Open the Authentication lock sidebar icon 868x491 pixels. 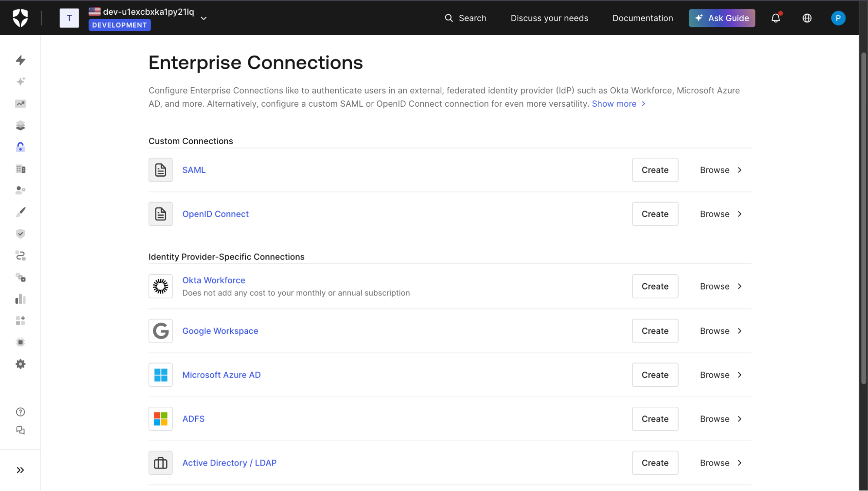pyautogui.click(x=20, y=147)
